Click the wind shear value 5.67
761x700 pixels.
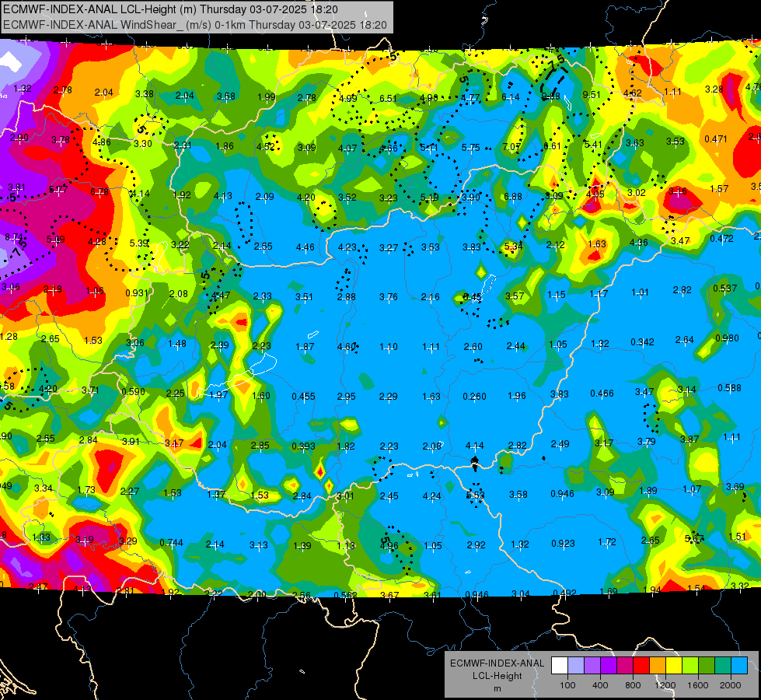[694, 539]
